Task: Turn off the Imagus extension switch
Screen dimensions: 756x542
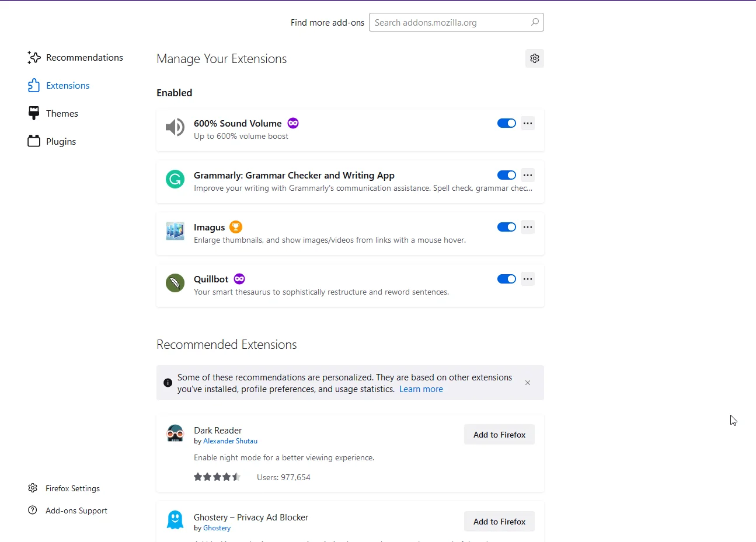Action: (507, 227)
